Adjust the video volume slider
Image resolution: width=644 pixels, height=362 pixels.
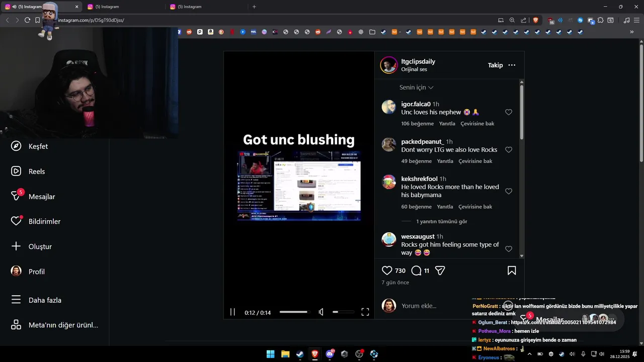pyautogui.click(x=343, y=312)
